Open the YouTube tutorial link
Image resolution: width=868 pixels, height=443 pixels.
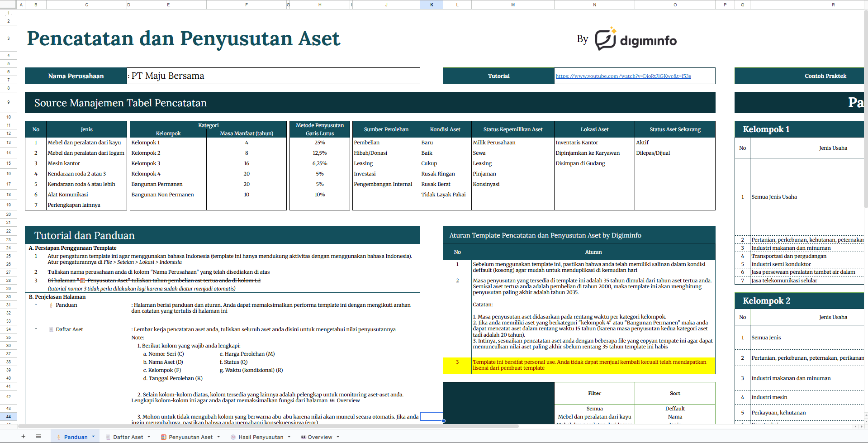pos(623,76)
